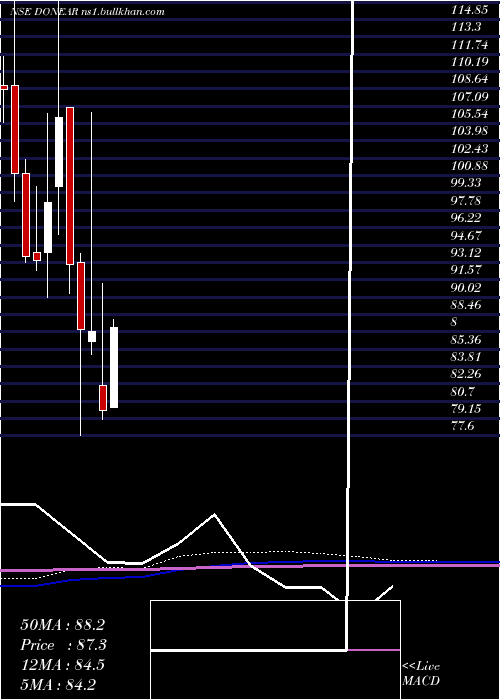500x700 pixels.
Task: Click the 108.64 price axis label
Action: 469,79
